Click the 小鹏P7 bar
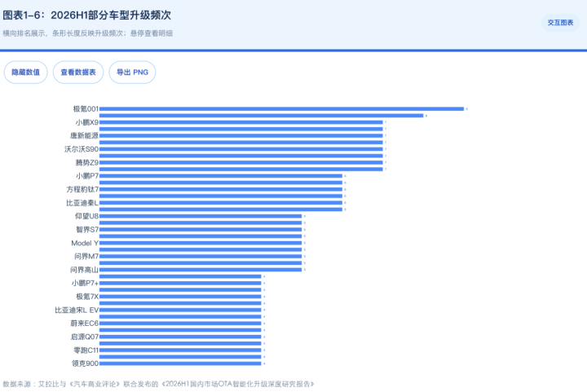587x392 pixels. [x=221, y=176]
